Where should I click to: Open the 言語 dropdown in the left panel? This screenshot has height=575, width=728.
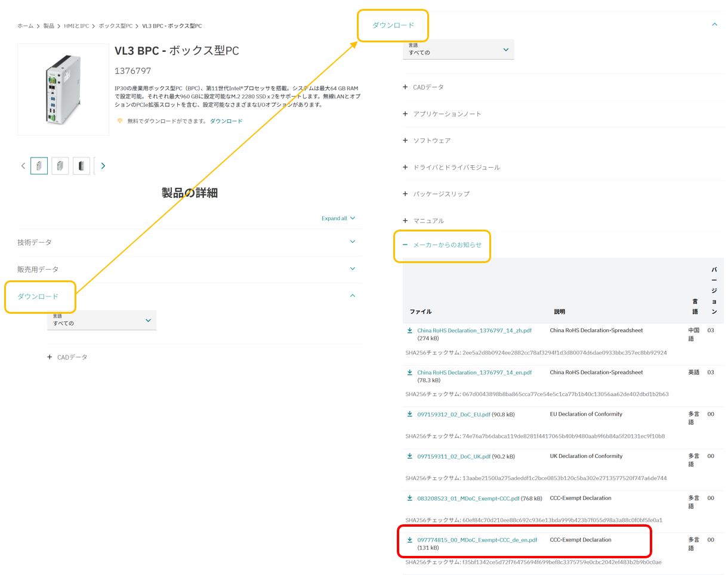[101, 320]
